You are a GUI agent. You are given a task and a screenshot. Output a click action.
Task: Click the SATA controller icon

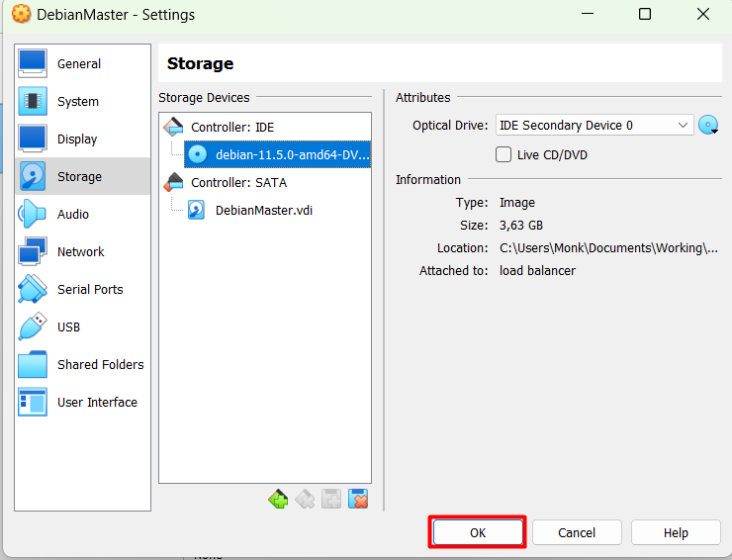[173, 182]
